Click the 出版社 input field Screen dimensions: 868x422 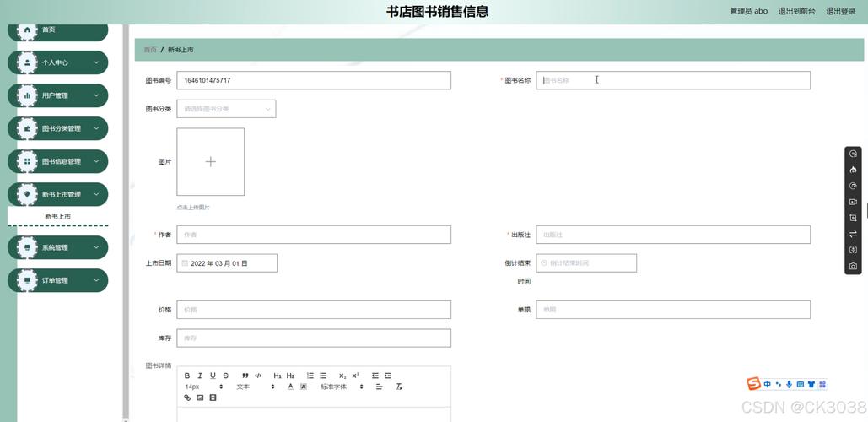[x=673, y=235]
